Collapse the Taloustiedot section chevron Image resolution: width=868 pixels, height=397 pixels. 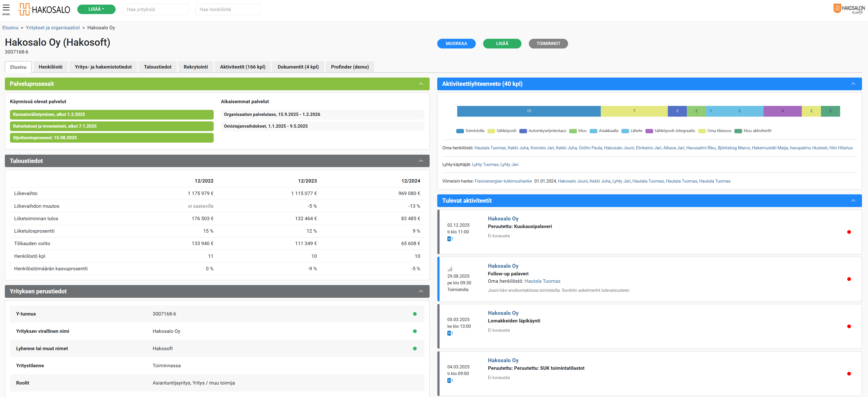[x=421, y=161]
